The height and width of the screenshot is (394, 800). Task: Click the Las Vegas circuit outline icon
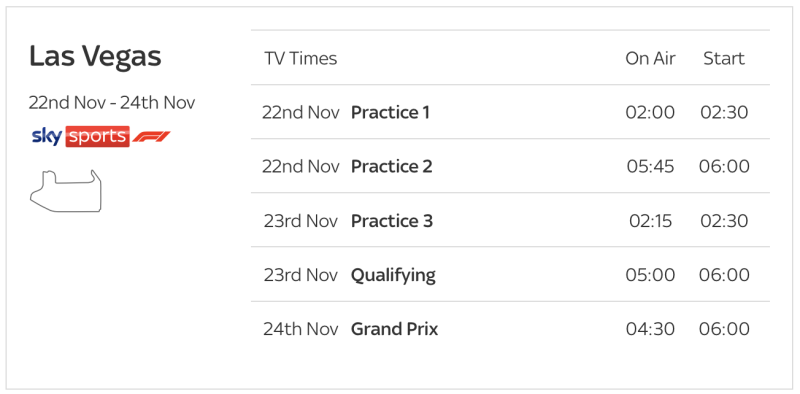pyautogui.click(x=65, y=190)
